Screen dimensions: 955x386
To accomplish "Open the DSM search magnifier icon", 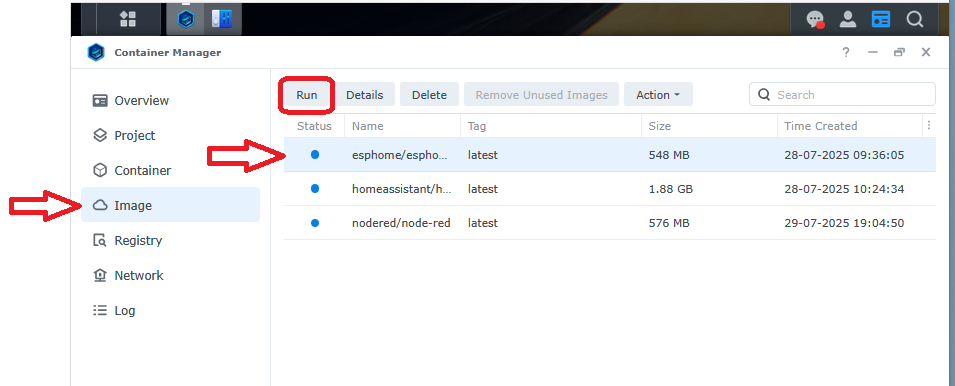I will [914, 19].
